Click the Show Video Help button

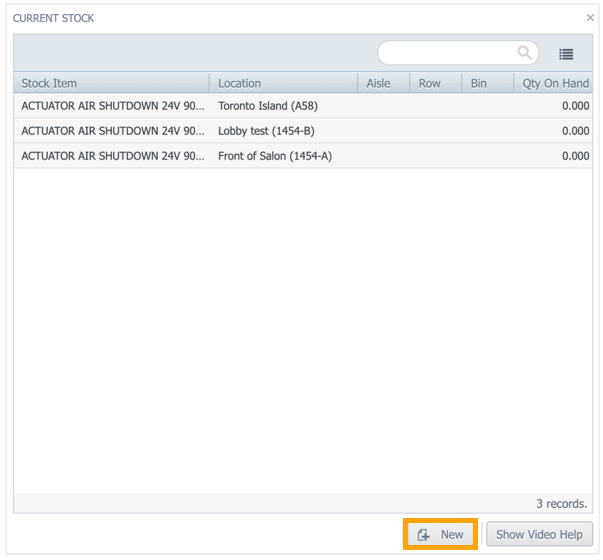(539, 534)
